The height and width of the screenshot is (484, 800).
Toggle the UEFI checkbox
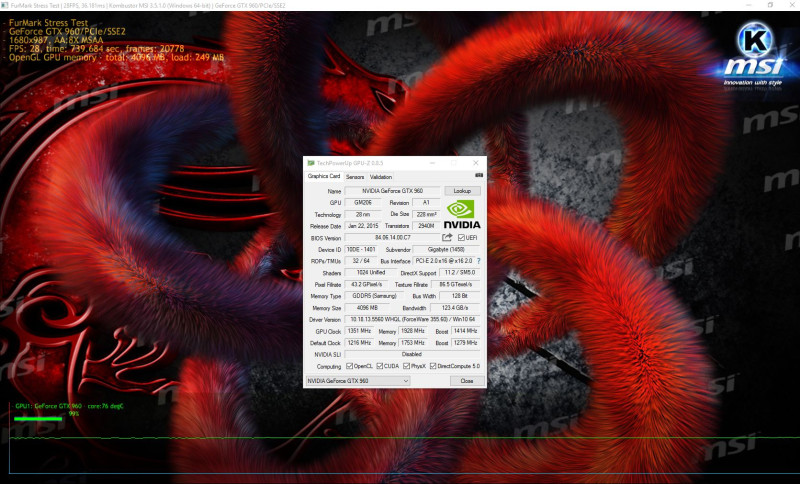[461, 238]
